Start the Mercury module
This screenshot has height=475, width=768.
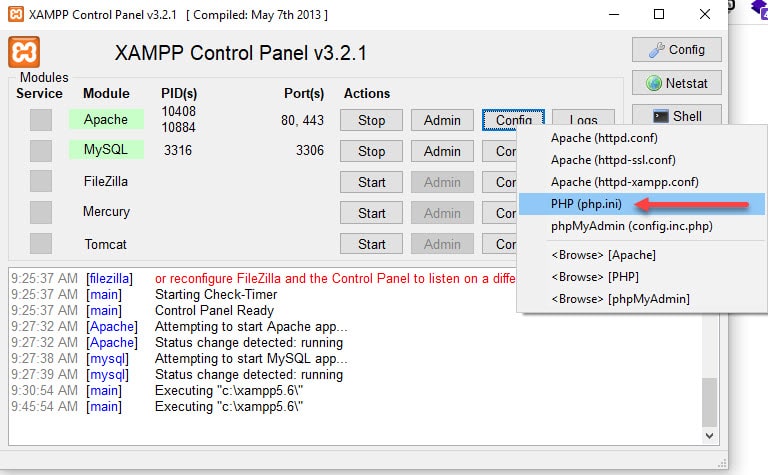click(x=371, y=213)
